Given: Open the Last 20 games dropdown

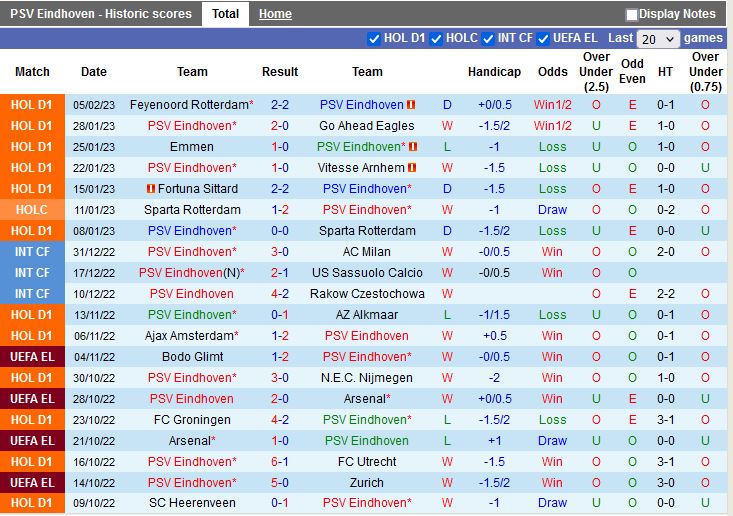Looking at the screenshot, I should pyautogui.click(x=658, y=39).
